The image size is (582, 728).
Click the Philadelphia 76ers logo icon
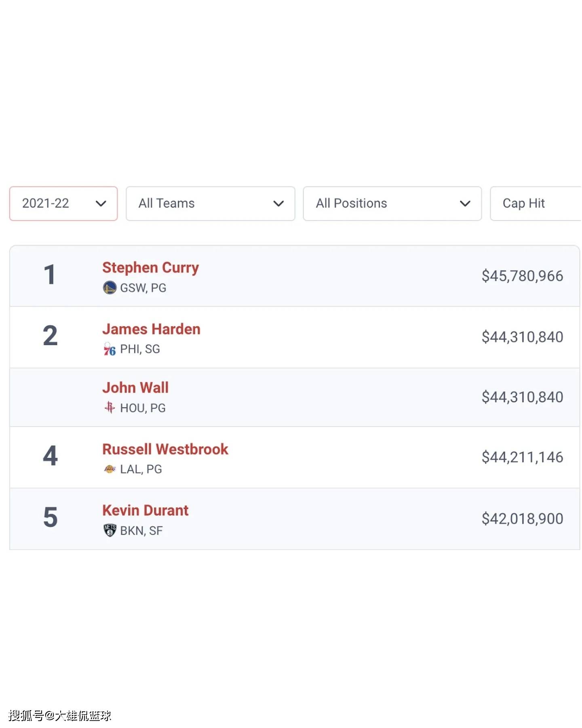click(x=109, y=349)
